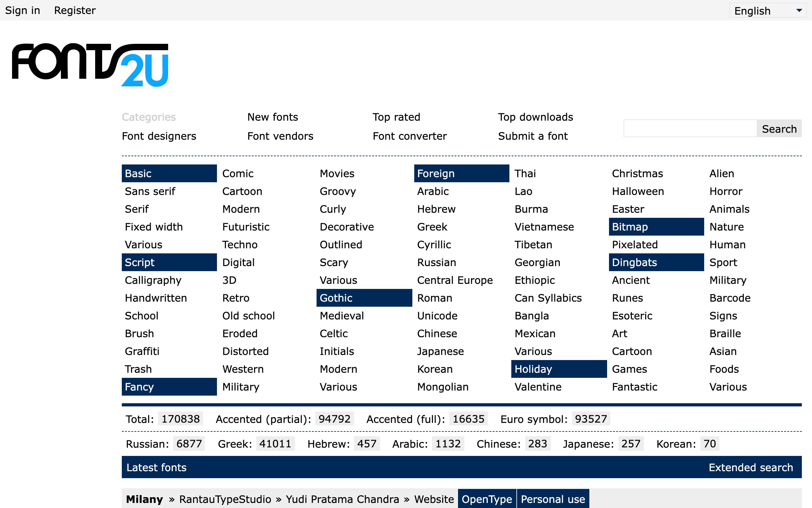Select the Bitmap category header
The image size is (812, 508).
(656, 227)
